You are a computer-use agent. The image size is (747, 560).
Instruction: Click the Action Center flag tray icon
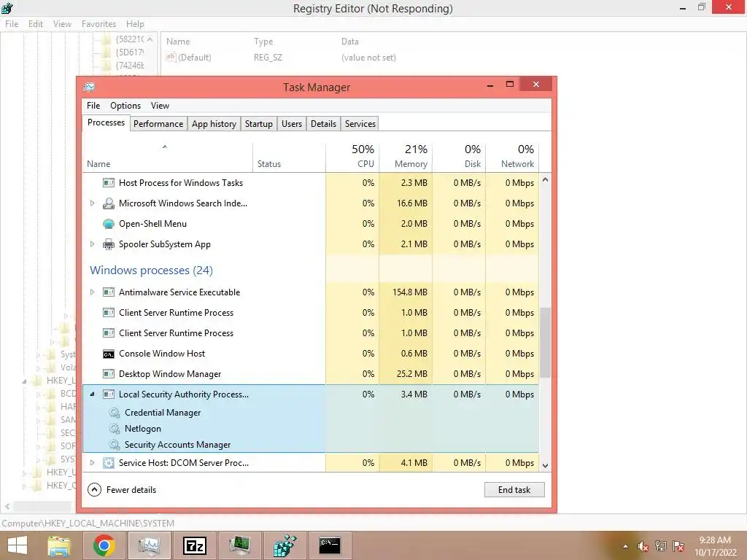point(678,546)
